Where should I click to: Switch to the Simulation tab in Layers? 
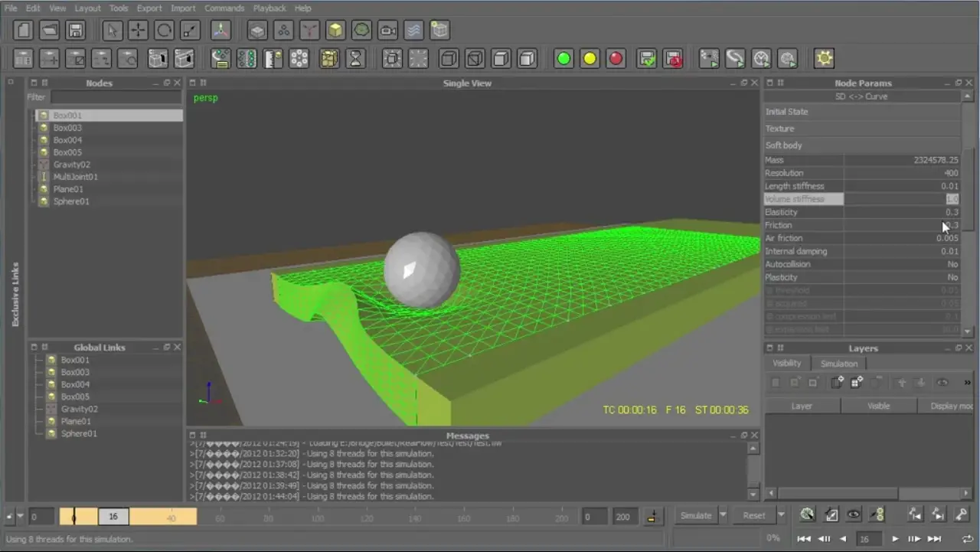pyautogui.click(x=839, y=364)
